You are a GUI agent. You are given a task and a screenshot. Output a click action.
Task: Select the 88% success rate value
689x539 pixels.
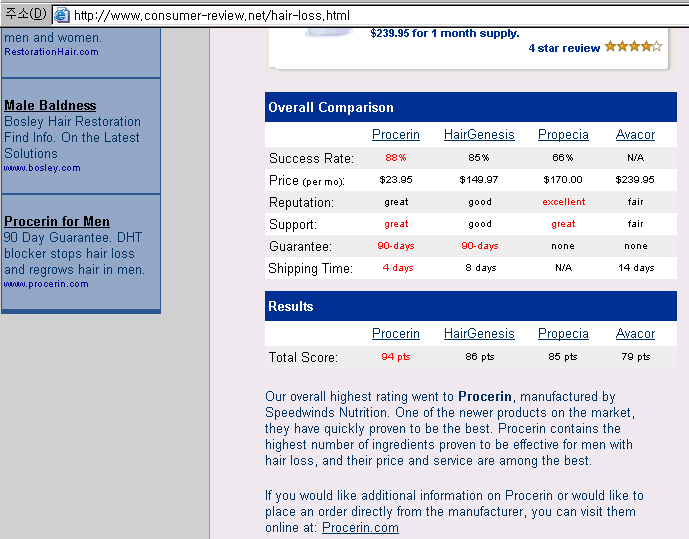395,158
